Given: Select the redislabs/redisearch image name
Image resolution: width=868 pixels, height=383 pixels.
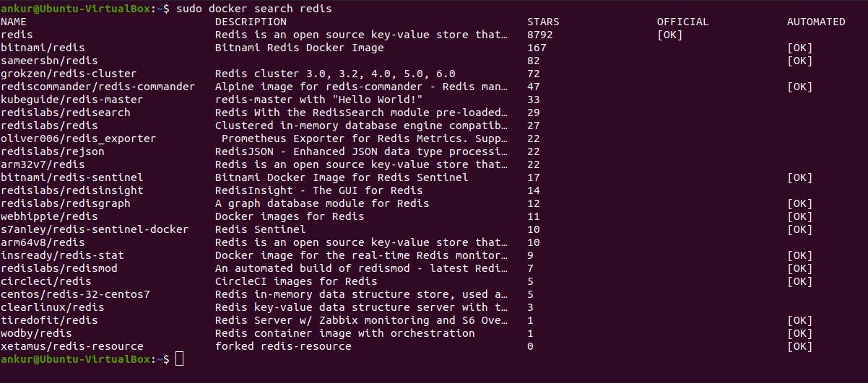Looking at the screenshot, I should [66, 113].
